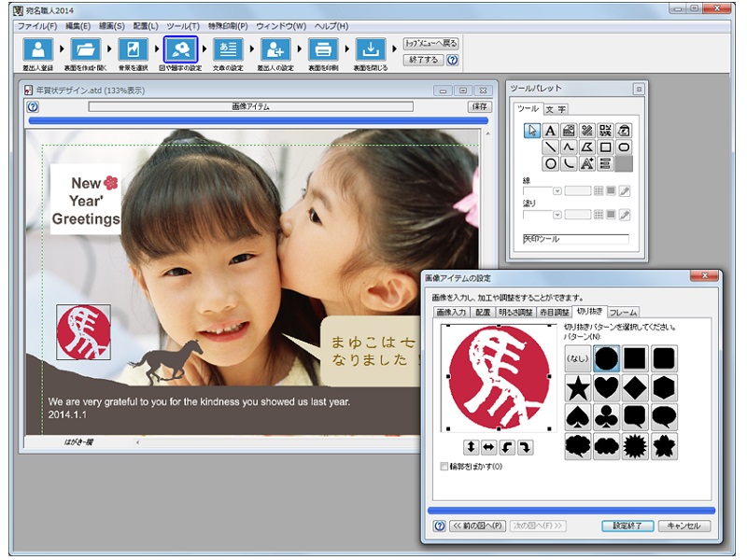The height and width of the screenshot is (560, 747).
Task: Click the sender registration step icon
Action: pyautogui.click(x=37, y=50)
